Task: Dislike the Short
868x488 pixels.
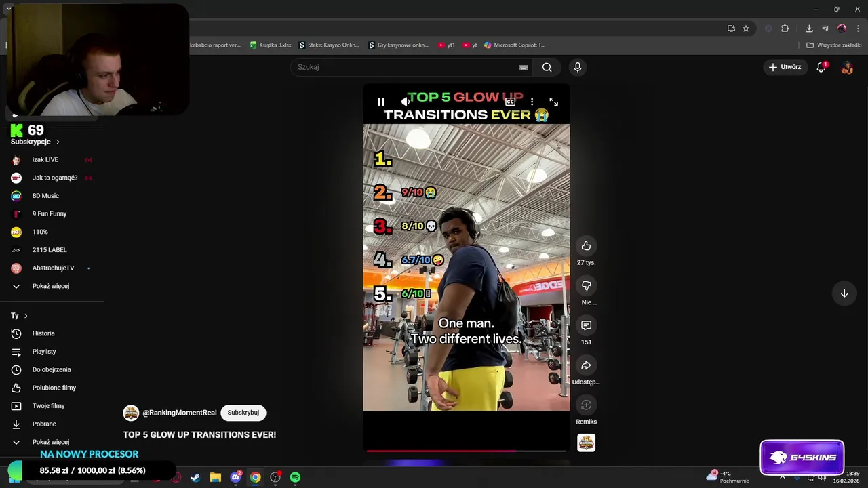Action: 586,286
